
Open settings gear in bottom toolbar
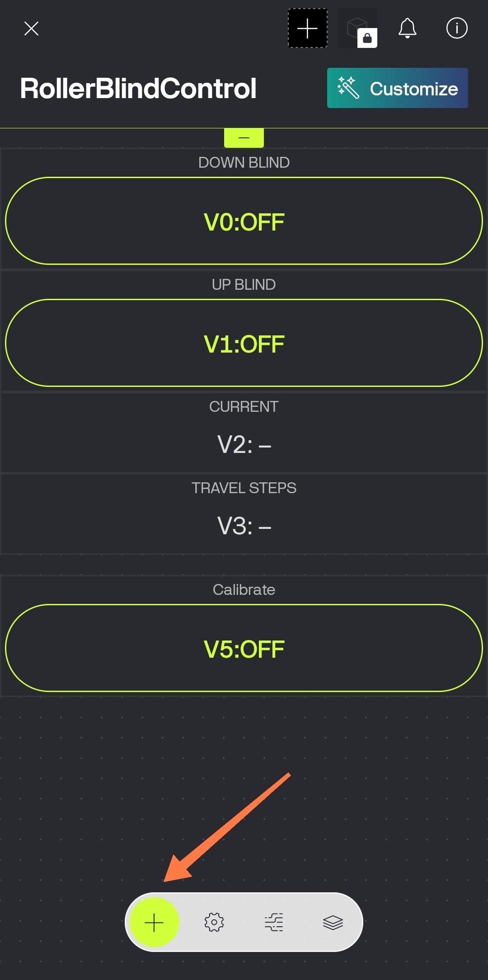tap(214, 922)
